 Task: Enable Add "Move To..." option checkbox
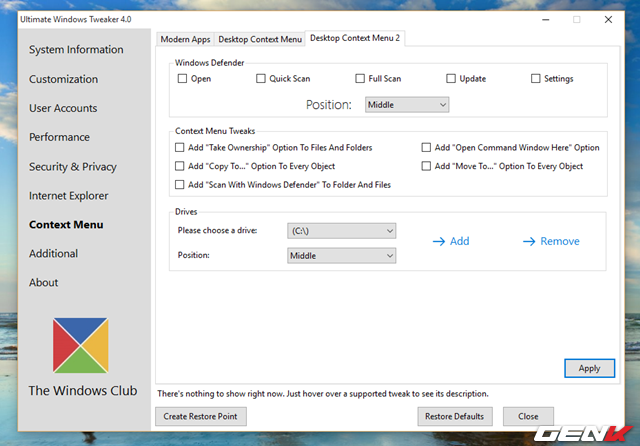(426, 166)
